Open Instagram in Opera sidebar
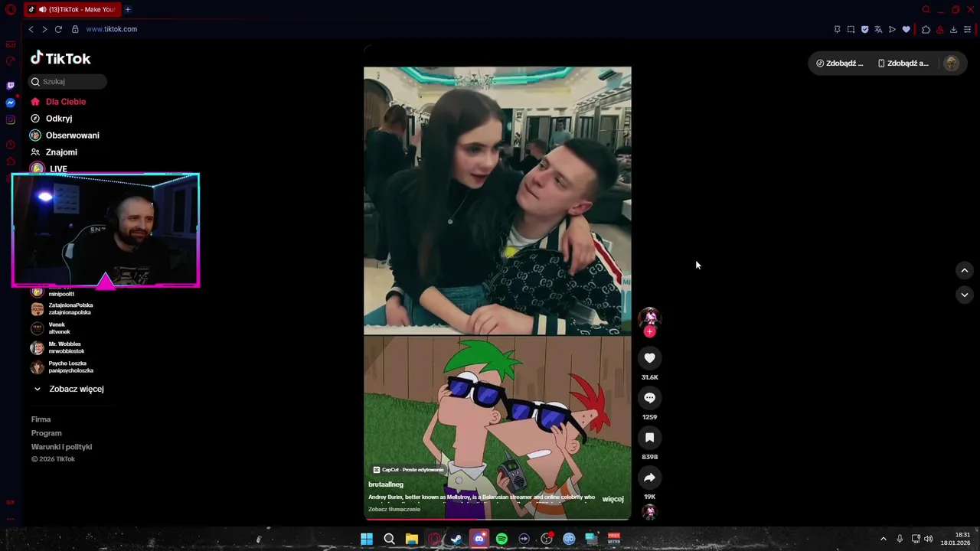The image size is (980, 551). [x=10, y=119]
